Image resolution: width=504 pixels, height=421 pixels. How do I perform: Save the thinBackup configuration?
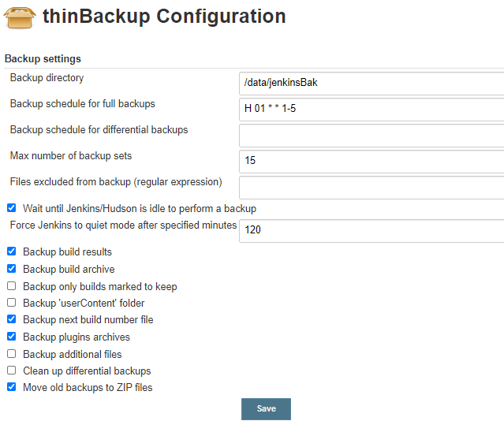(266, 409)
